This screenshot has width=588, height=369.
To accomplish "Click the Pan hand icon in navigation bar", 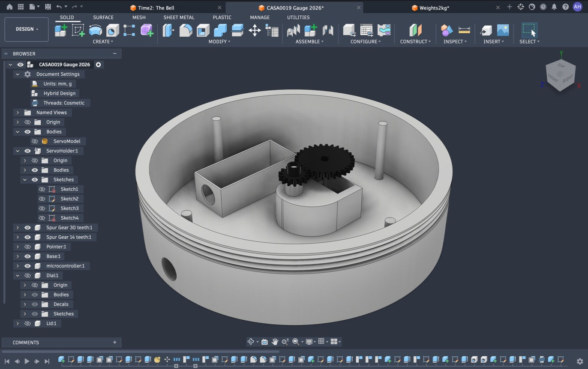I will pos(275,342).
